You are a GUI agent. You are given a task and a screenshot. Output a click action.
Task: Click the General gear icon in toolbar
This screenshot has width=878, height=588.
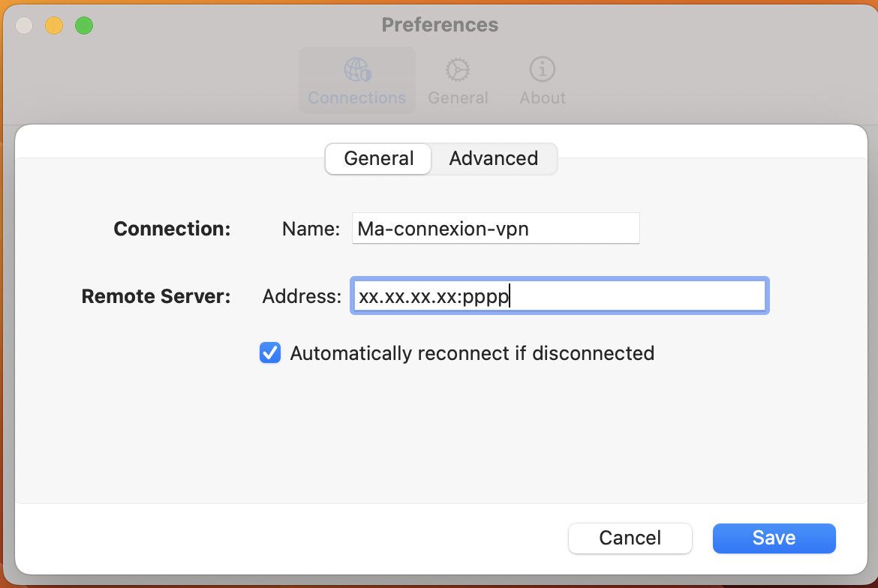(458, 70)
